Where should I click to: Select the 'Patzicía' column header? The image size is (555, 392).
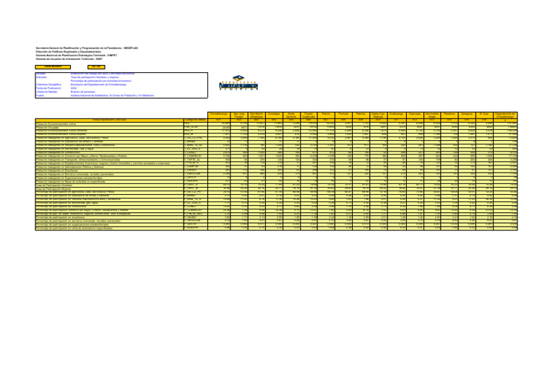[x=361, y=116]
